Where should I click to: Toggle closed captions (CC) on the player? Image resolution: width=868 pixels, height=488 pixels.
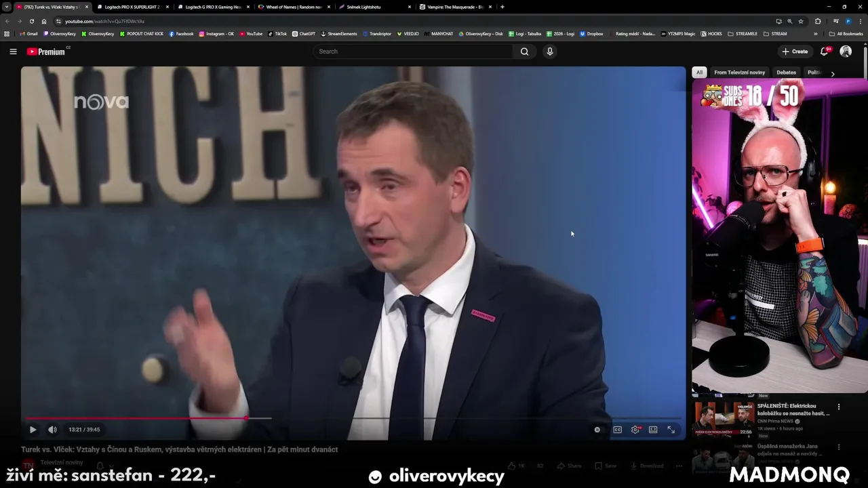pos(617,430)
